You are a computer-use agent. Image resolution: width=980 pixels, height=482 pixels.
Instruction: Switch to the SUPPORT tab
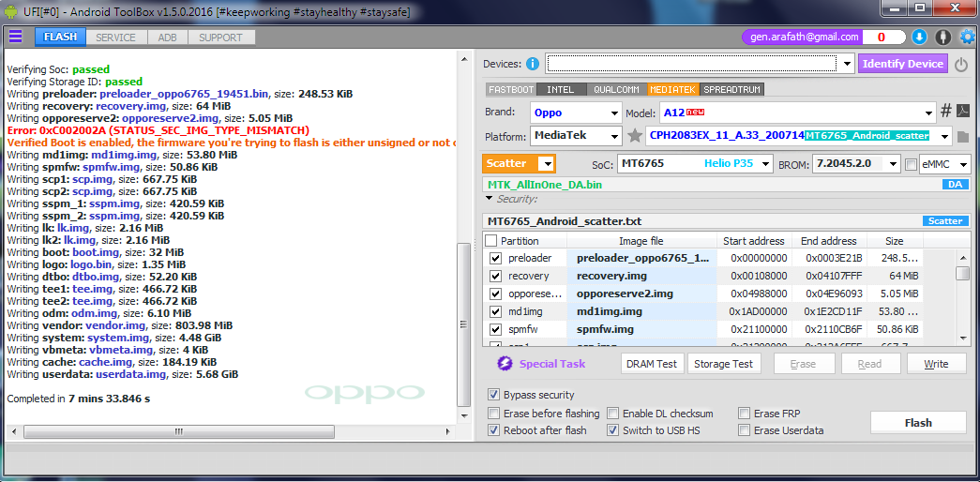(x=220, y=38)
